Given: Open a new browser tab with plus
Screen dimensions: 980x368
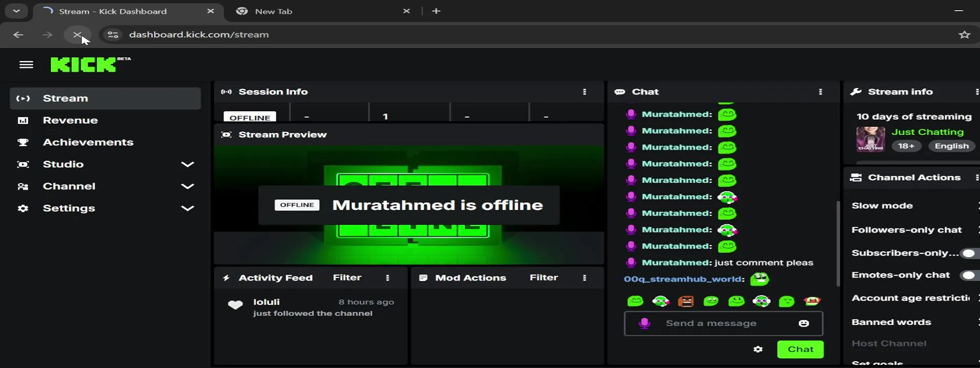Looking at the screenshot, I should tap(436, 11).
